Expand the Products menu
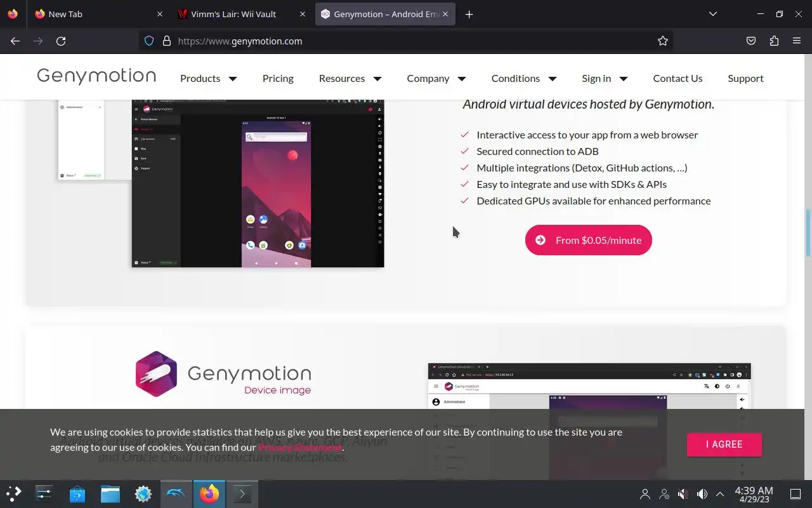This screenshot has width=812, height=508. coord(208,78)
